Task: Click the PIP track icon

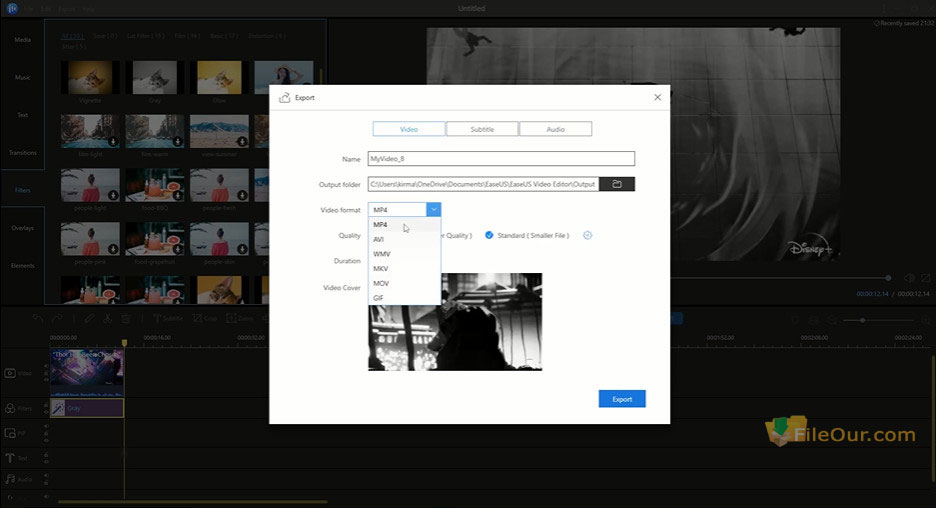Action: (10, 433)
